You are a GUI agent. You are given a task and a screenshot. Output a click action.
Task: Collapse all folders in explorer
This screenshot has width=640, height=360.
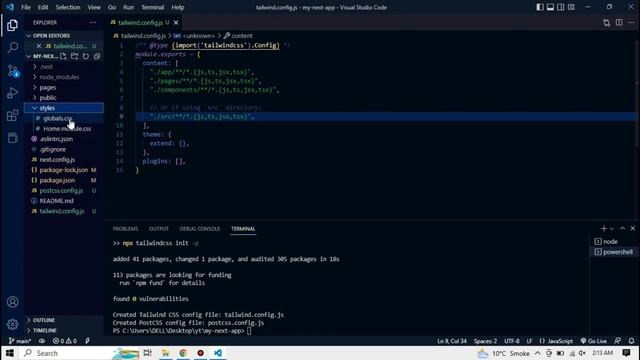click(97, 56)
